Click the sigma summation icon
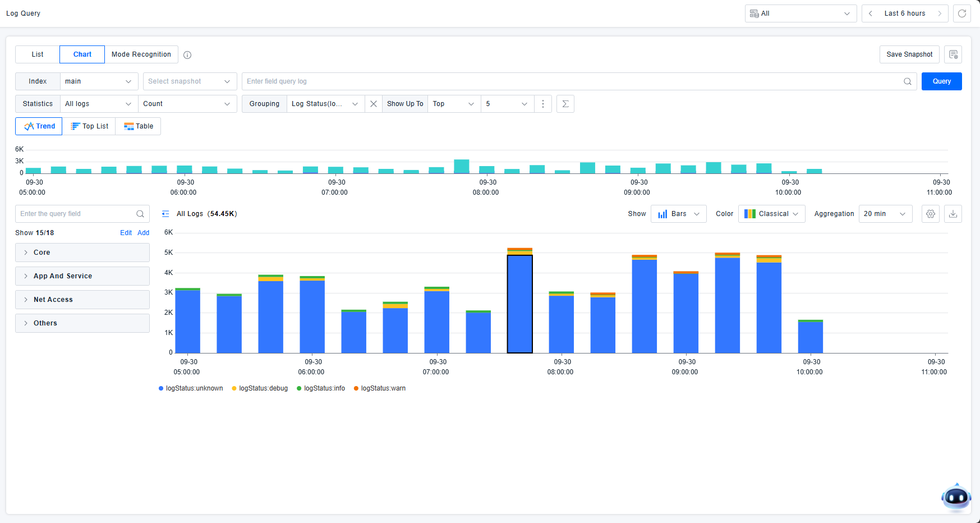 565,104
